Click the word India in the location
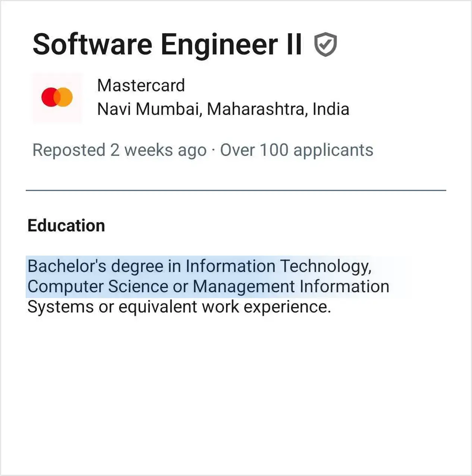The height and width of the screenshot is (476, 472). tap(331, 109)
